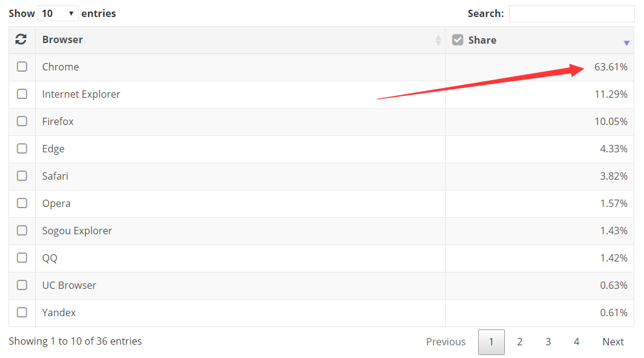Tick the Firefox row checkbox

pyautogui.click(x=22, y=121)
